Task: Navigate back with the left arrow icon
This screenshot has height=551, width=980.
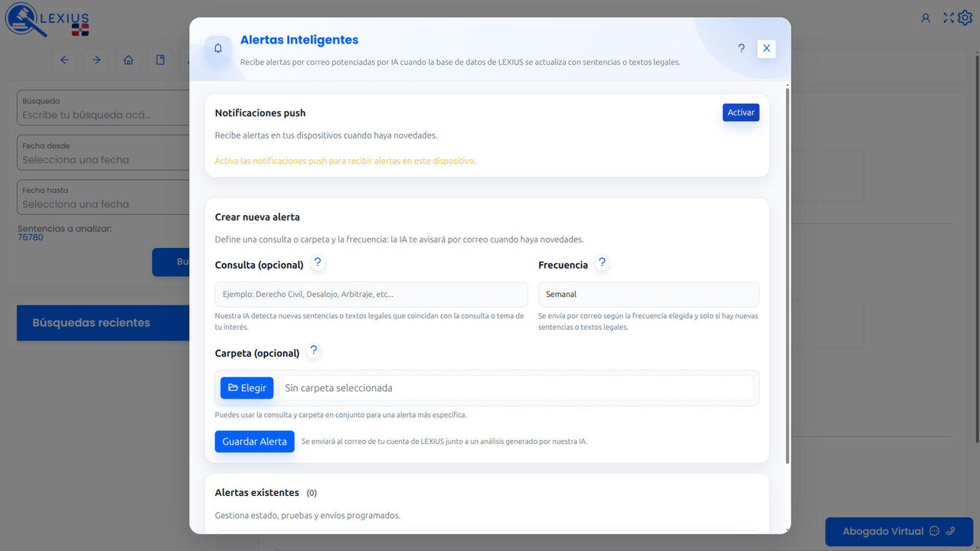Action: (x=65, y=60)
